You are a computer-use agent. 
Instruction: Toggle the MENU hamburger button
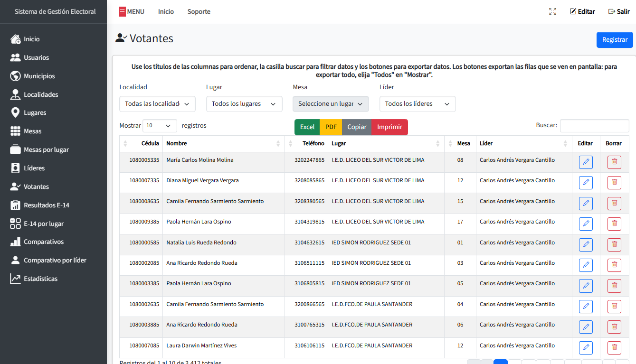coord(132,11)
